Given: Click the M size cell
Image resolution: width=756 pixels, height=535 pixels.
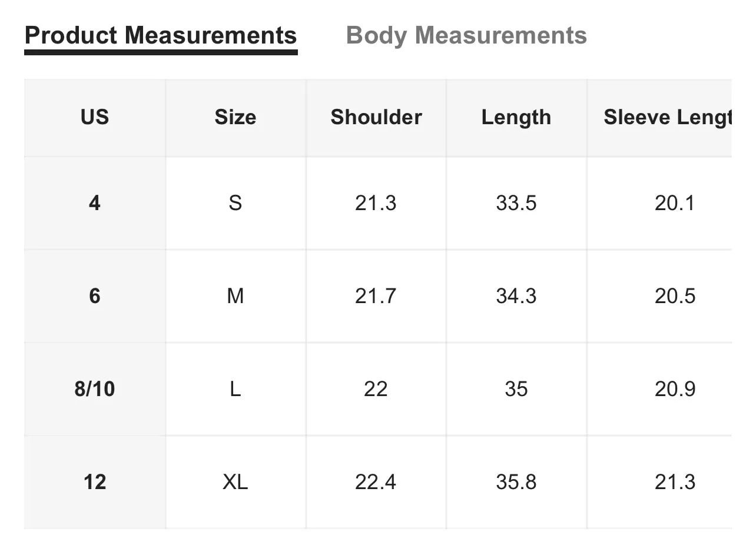Looking at the screenshot, I should (236, 296).
